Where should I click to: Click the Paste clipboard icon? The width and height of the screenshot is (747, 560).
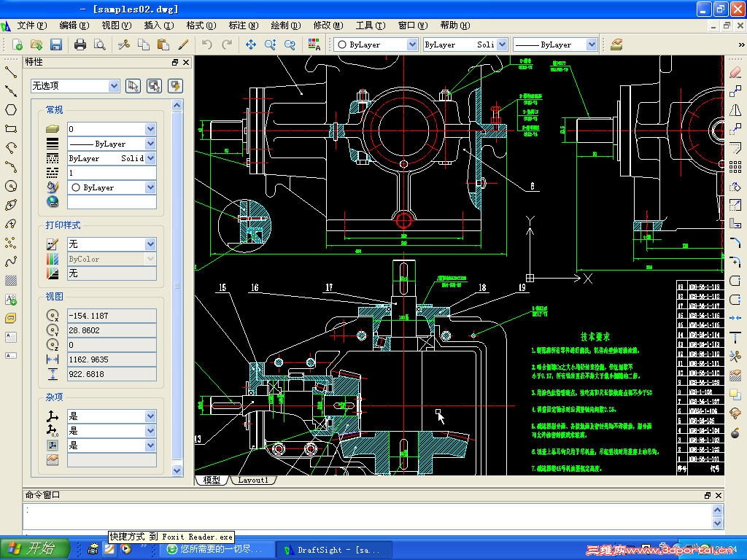(x=163, y=44)
